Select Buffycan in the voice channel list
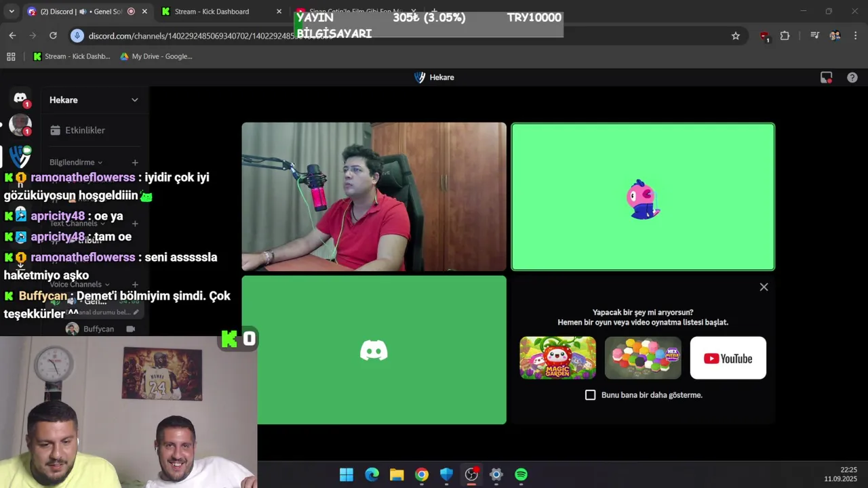This screenshot has width=868, height=488. [98, 329]
